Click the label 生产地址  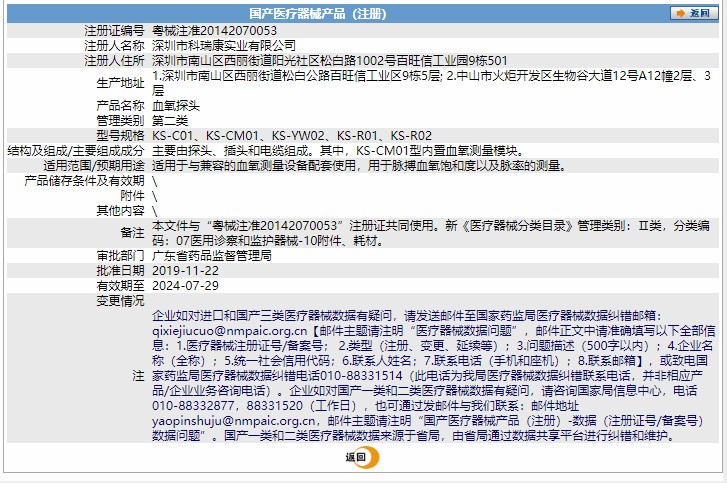[120, 83]
